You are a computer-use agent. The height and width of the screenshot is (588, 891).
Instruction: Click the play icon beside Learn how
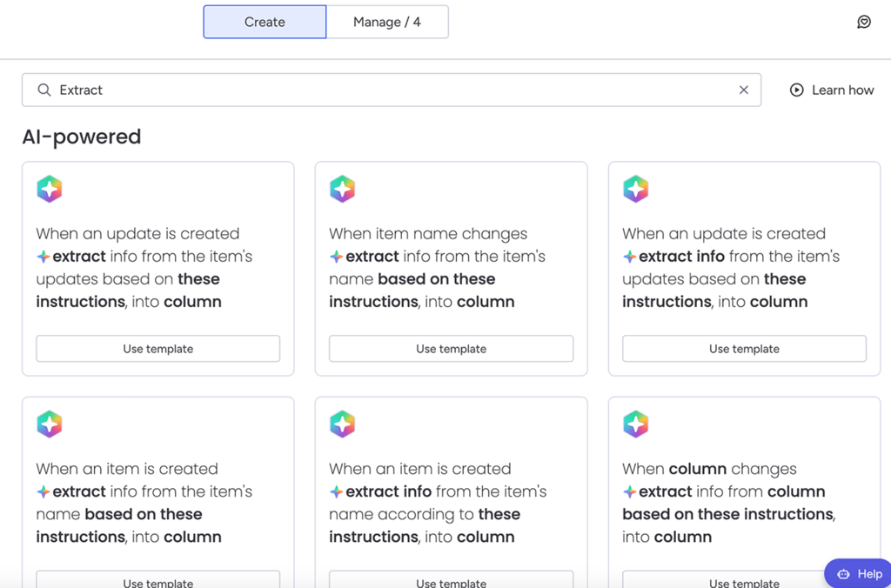tap(796, 90)
